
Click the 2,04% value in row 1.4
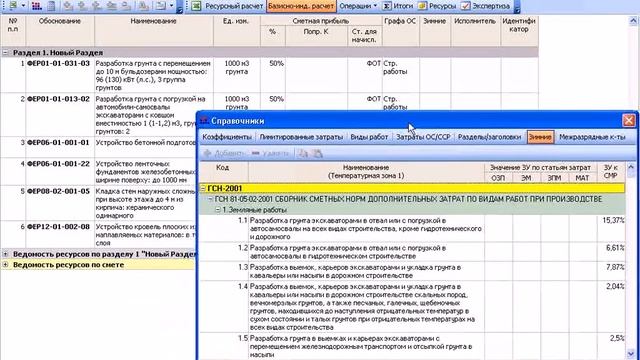tap(615, 286)
